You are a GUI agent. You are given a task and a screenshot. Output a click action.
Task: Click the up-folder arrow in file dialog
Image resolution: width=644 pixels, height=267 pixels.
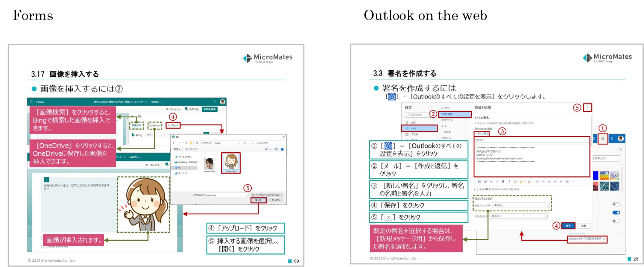click(187, 143)
